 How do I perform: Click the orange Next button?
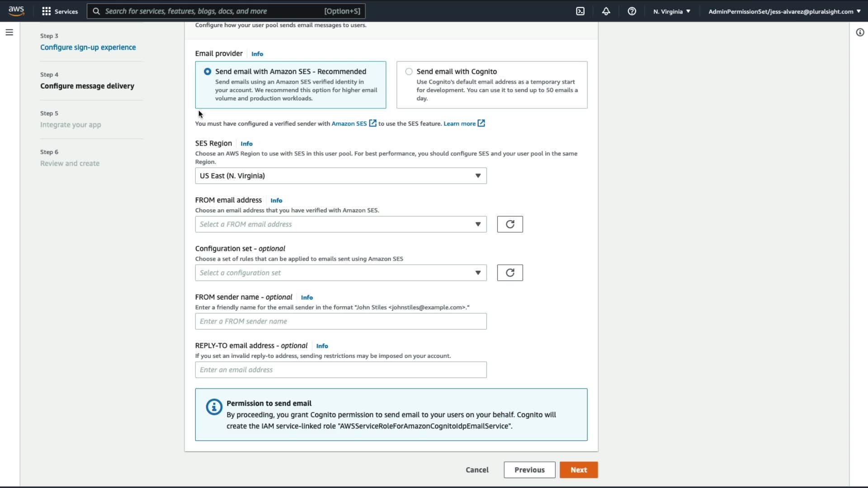pyautogui.click(x=578, y=470)
